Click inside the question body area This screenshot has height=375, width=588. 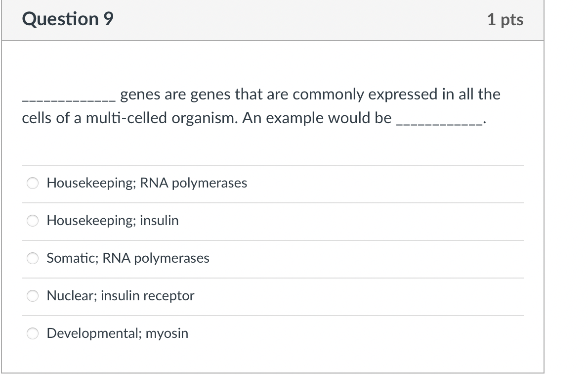(x=272, y=143)
